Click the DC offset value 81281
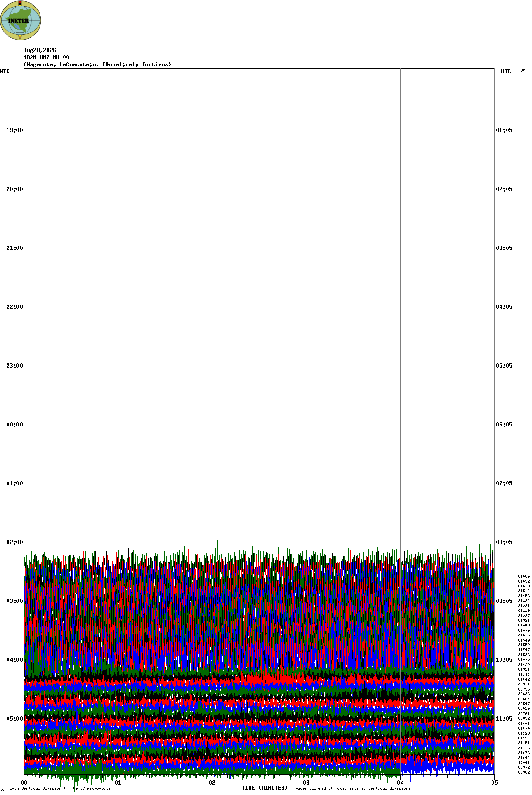532x795 pixels. [x=524, y=606]
